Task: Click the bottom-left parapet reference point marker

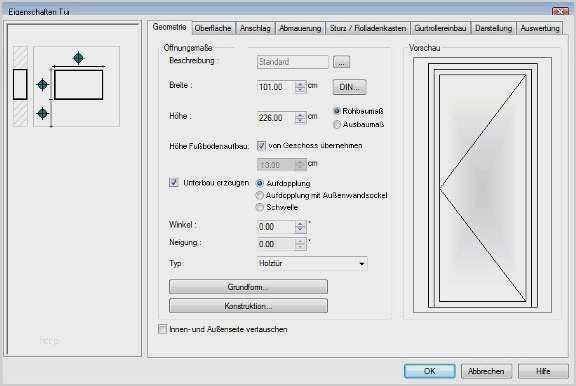Action: [x=43, y=113]
